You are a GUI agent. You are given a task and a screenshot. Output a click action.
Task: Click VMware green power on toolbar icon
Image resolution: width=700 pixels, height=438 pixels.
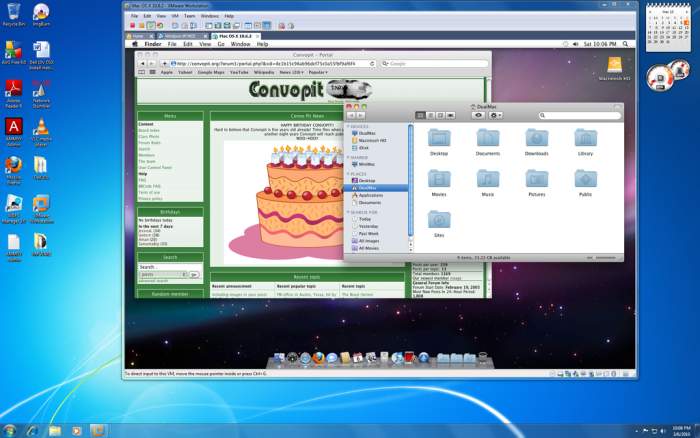pos(151,26)
